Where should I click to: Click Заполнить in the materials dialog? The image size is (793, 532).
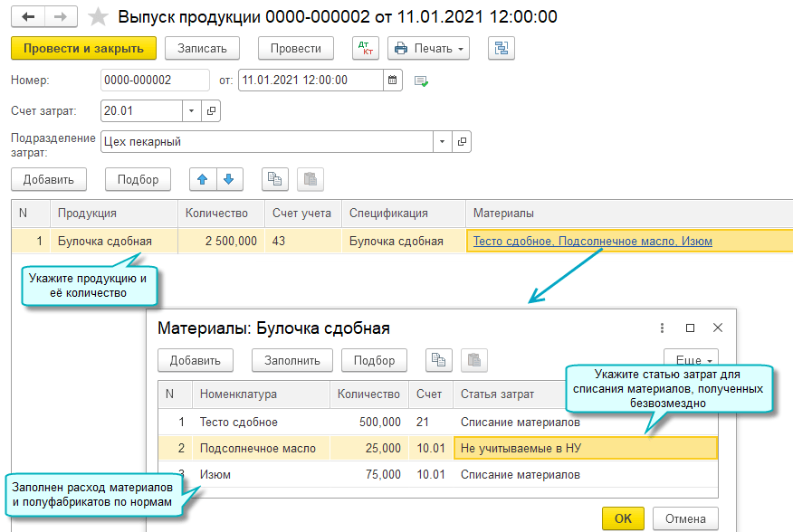[292, 361]
